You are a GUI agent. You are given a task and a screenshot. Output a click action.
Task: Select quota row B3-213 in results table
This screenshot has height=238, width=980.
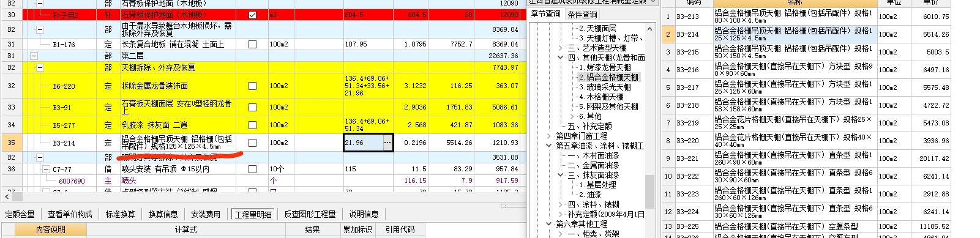[806, 17]
